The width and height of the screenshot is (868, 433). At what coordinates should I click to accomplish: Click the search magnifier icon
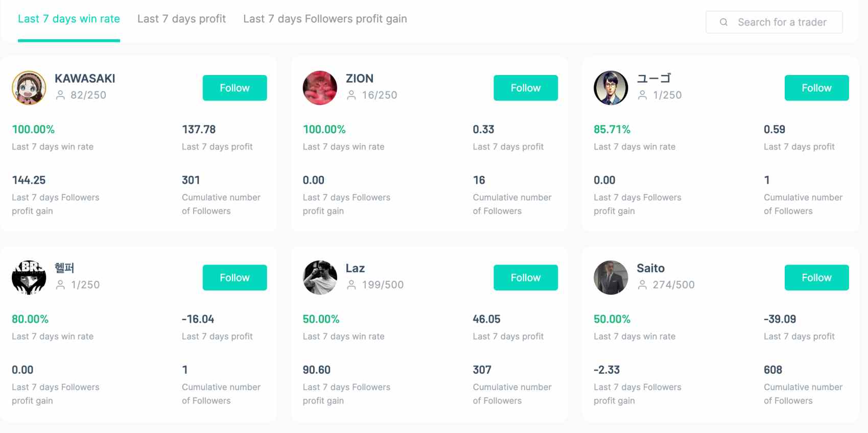(723, 22)
